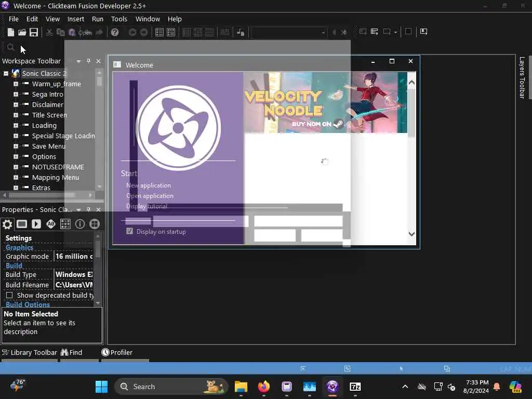Pin the Properties panel
Image resolution: width=532 pixels, height=399 pixels.
(88, 209)
